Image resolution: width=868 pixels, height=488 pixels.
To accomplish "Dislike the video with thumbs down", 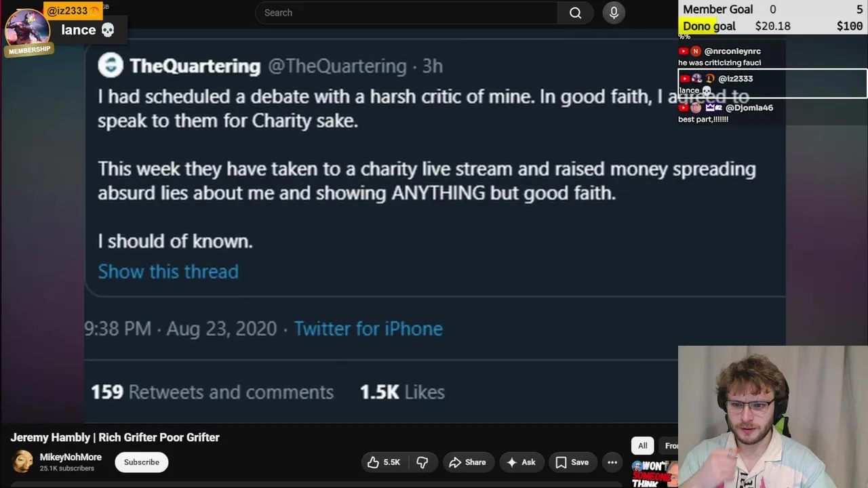I will coord(422,462).
